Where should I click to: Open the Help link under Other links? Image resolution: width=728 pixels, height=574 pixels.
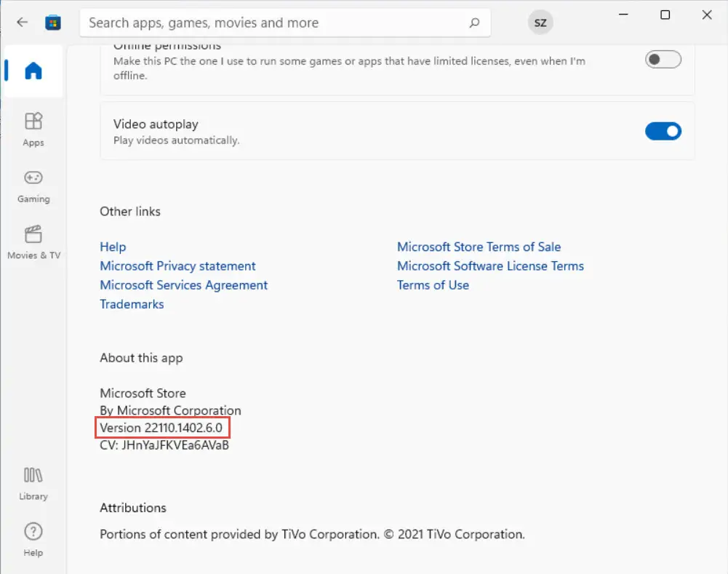pos(113,247)
